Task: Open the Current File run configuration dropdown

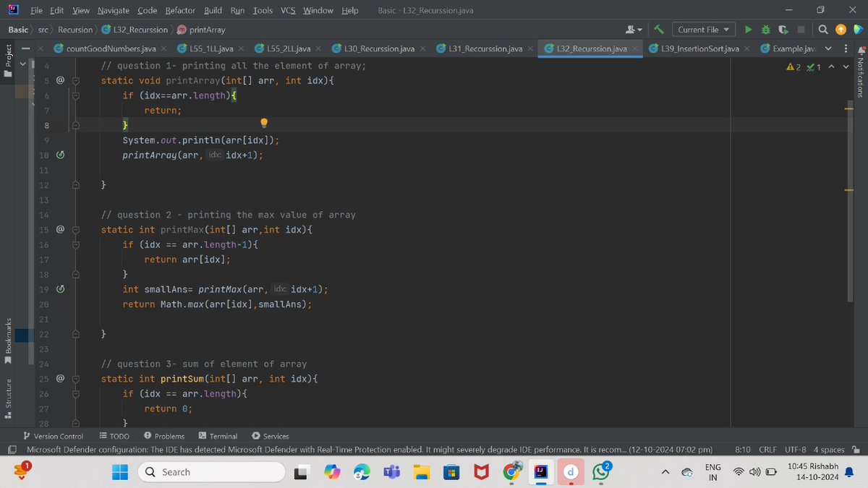Action: click(703, 30)
